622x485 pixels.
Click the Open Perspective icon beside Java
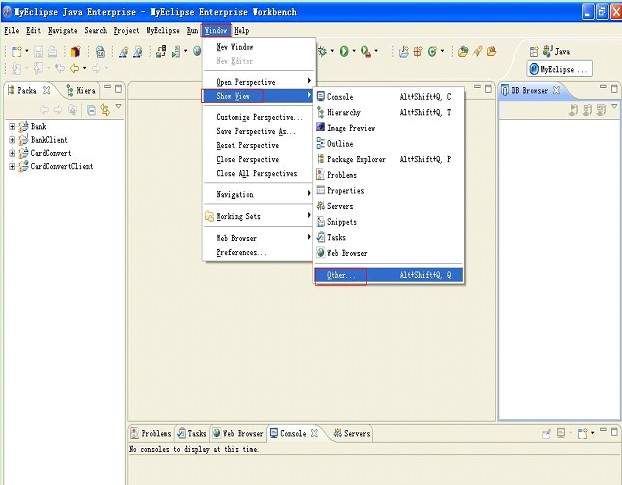pos(533,51)
